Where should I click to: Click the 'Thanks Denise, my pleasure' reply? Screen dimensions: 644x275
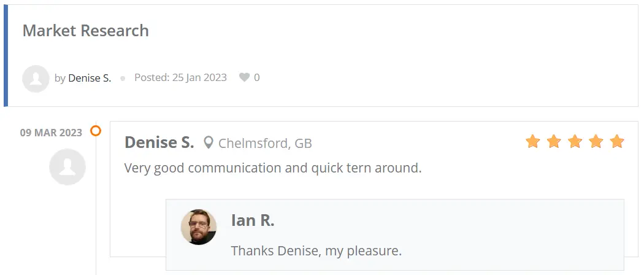tap(316, 250)
